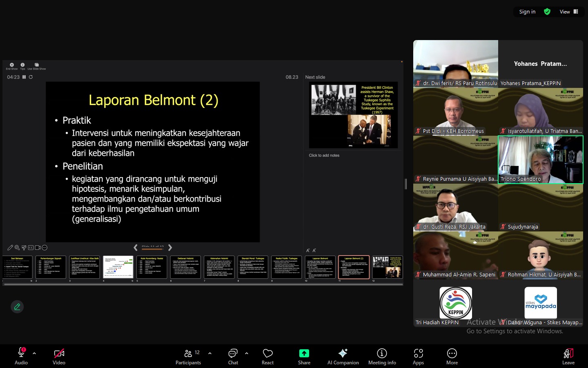
Task: Increase the notes text size
Action: tap(308, 250)
